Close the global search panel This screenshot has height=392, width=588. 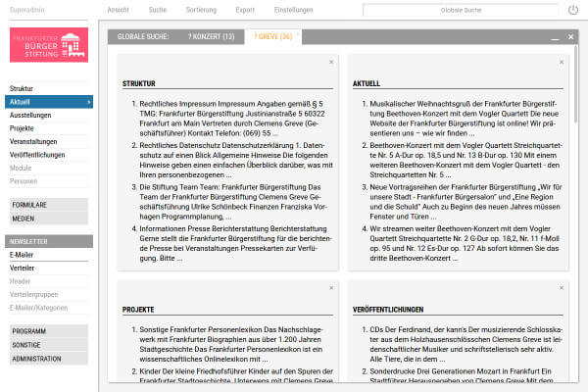coord(570,37)
